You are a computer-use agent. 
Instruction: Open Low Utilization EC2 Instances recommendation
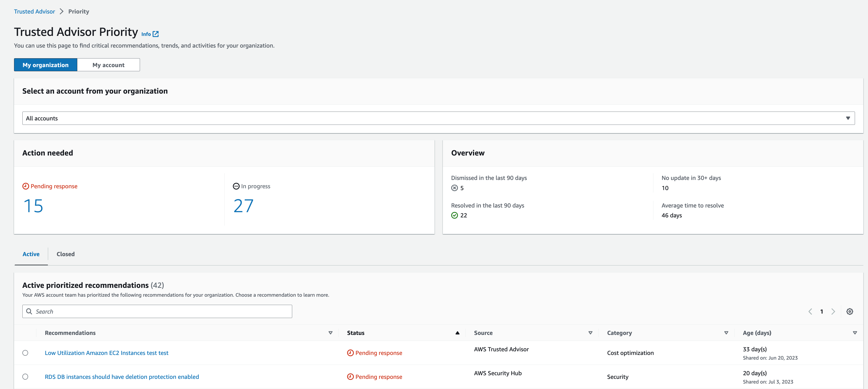tap(106, 353)
